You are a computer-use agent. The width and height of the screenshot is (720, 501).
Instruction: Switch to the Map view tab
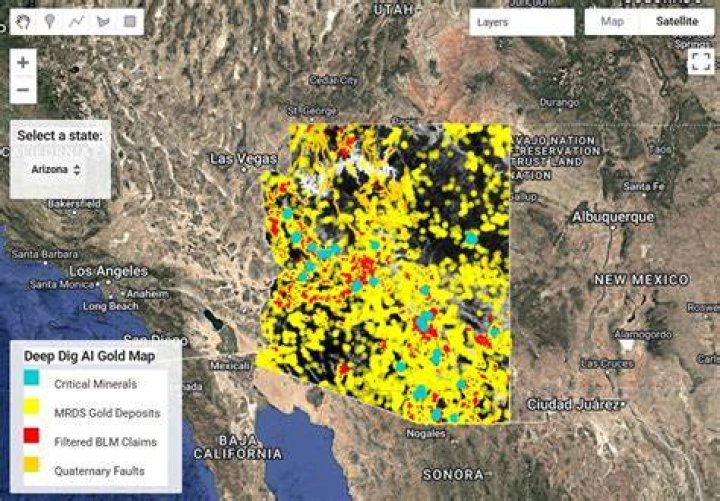612,22
